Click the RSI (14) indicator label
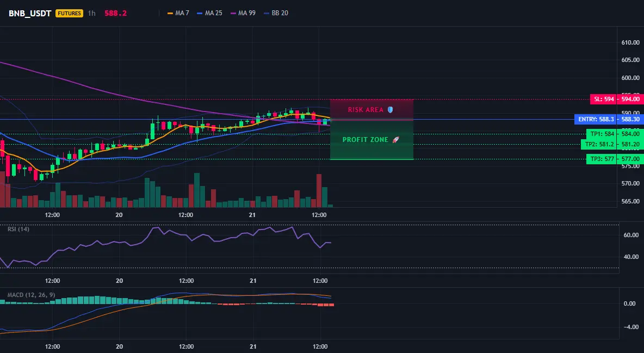Viewport: 644px width, 353px height. [x=18, y=229]
